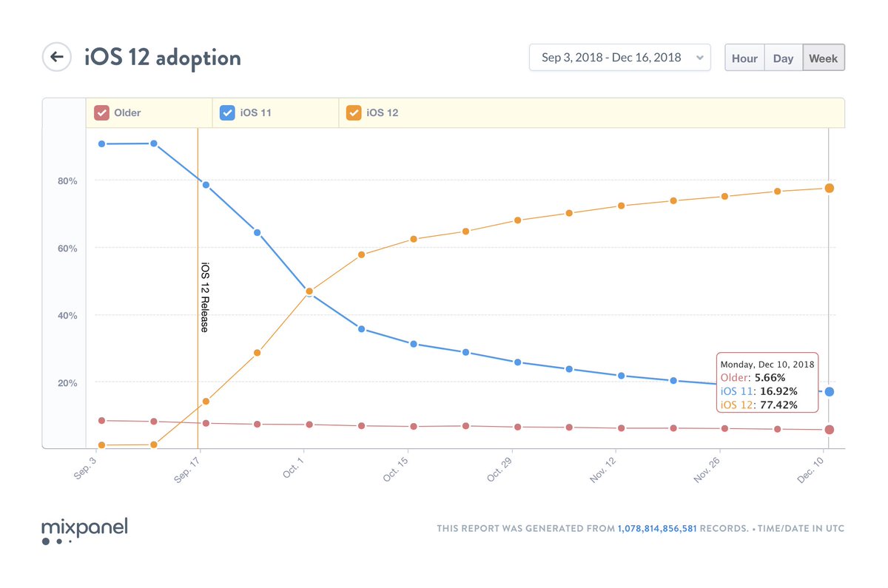Uncheck the iOS 12 series checkbox
This screenshot has height=588, width=888.
(354, 113)
